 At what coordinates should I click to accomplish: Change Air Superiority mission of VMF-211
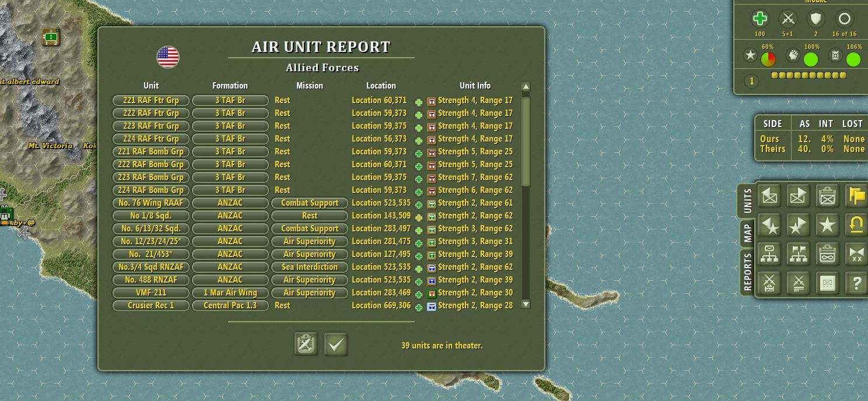[310, 293]
